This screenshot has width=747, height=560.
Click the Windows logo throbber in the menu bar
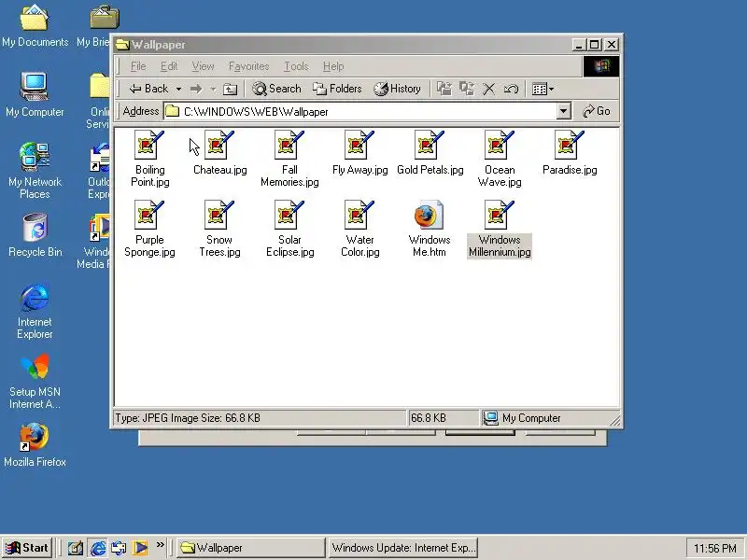click(601, 66)
